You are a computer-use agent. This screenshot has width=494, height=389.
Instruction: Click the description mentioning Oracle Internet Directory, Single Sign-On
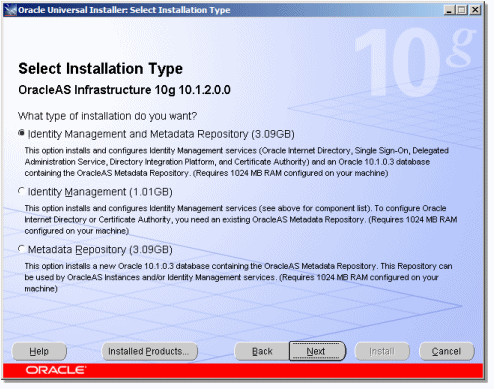click(237, 162)
